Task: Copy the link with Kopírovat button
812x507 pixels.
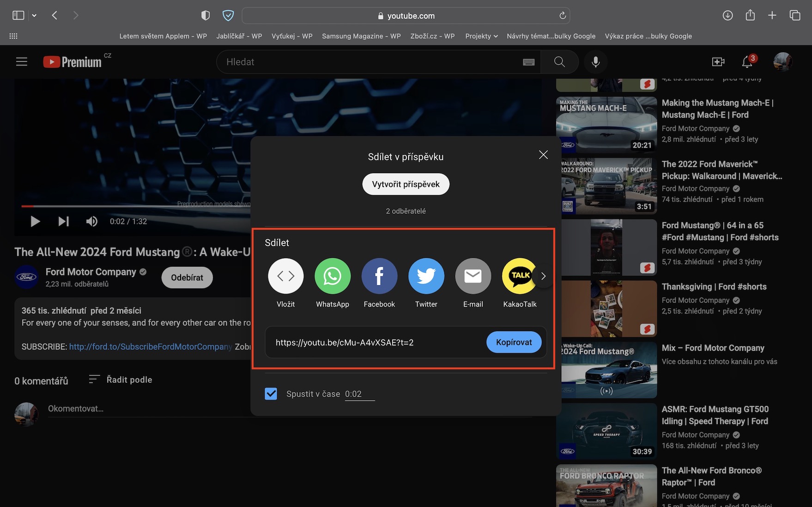Action: click(x=514, y=342)
